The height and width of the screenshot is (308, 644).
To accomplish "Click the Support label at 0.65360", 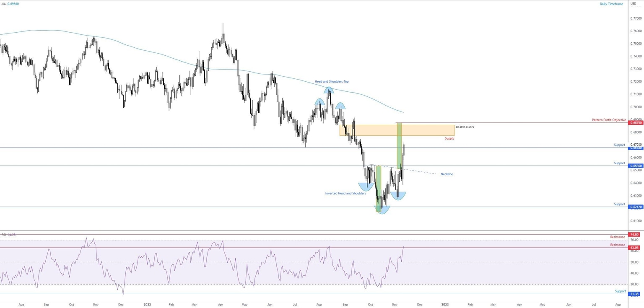I will 620,163.
